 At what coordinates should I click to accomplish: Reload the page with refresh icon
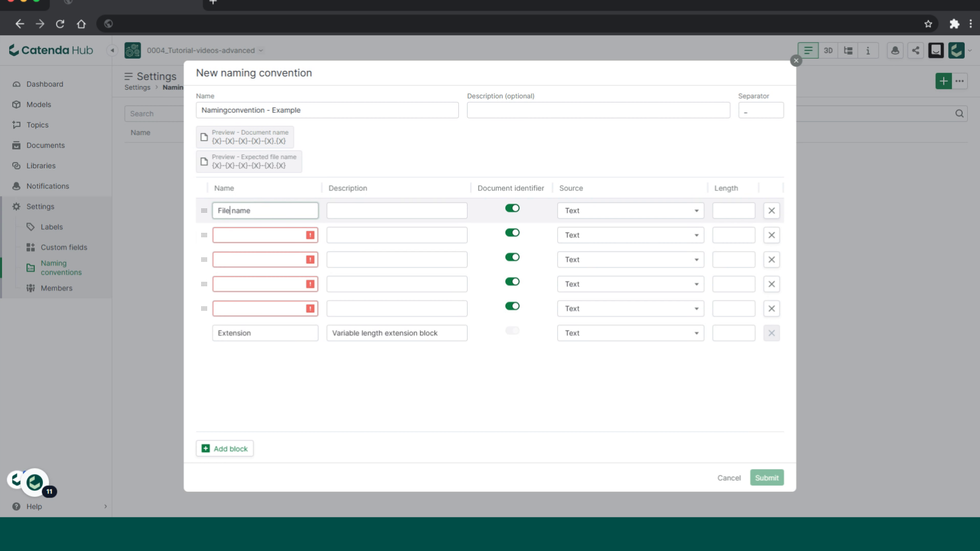pyautogui.click(x=60, y=24)
